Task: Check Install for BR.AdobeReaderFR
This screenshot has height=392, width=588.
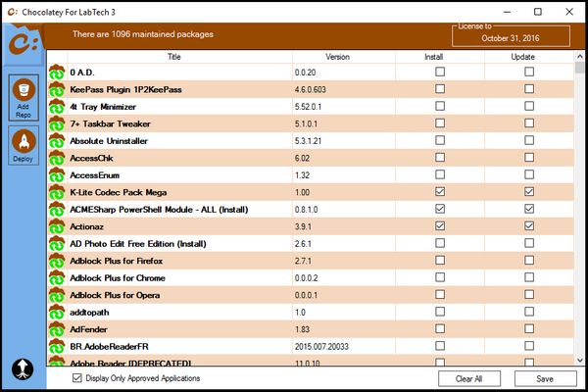Action: (x=440, y=346)
